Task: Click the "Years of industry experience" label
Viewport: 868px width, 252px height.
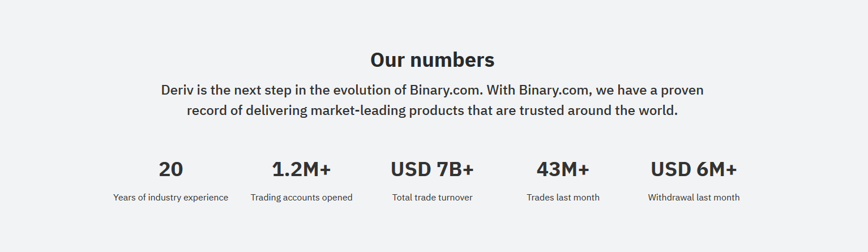Action: 170,198
